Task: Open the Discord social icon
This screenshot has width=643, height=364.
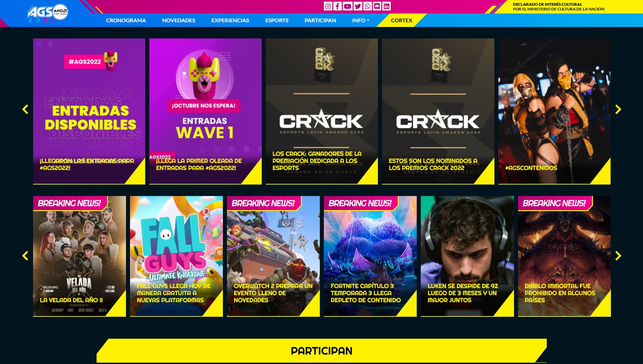Action: [377, 6]
